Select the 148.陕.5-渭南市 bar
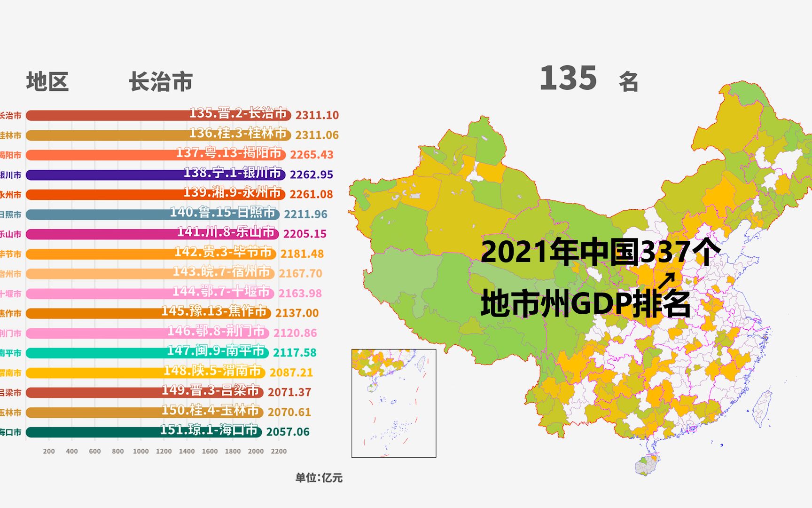 point(146,373)
